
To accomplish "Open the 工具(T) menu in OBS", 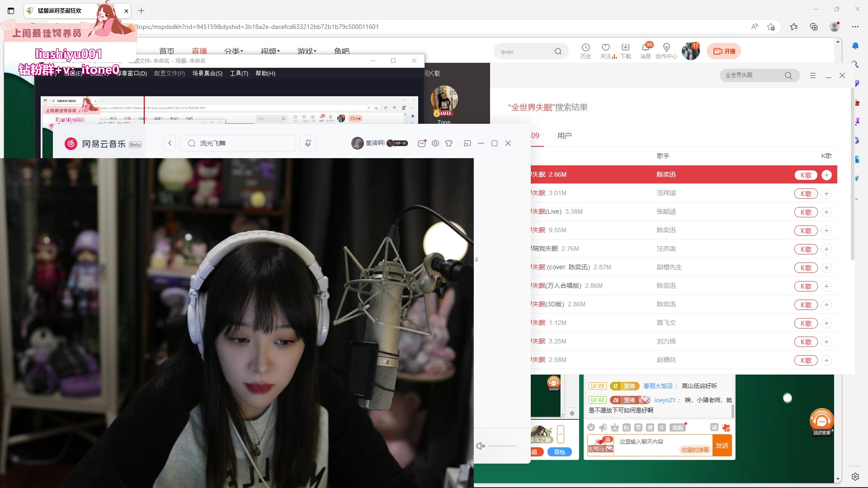I will pos(239,73).
